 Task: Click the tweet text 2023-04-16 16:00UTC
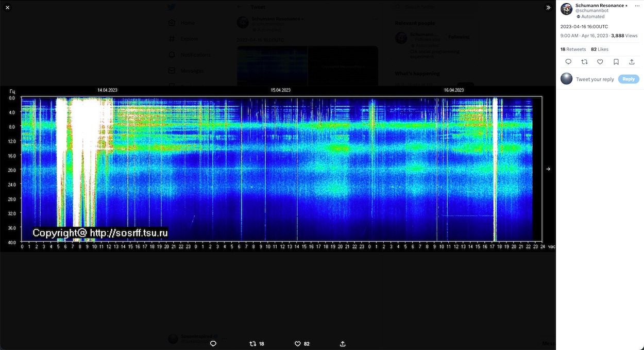tap(584, 26)
